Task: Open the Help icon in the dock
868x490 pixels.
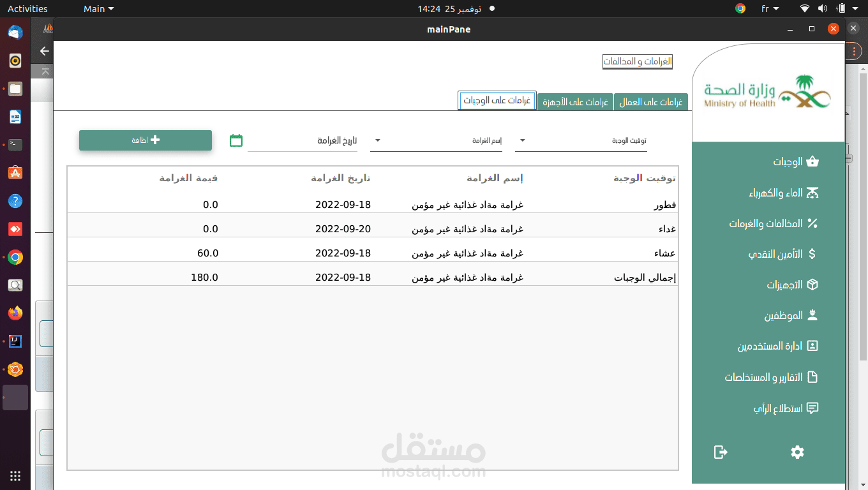Action: tap(15, 201)
